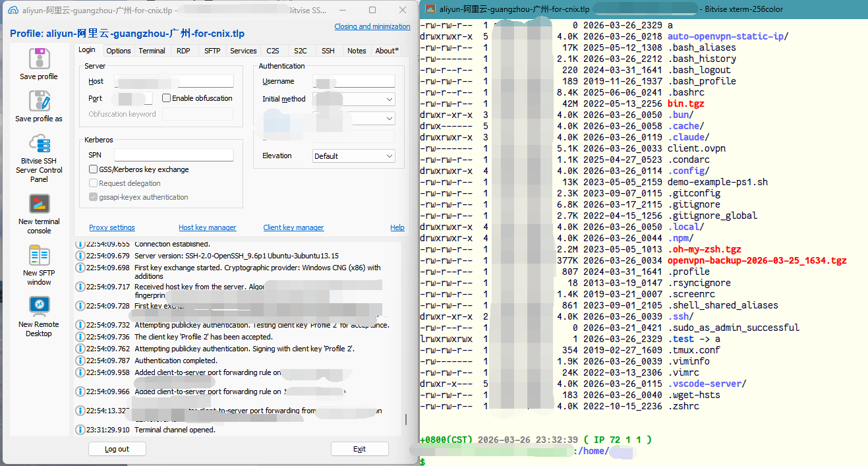Click '.oh-my-zsh.tgz' in terminal listing
The height and width of the screenshot is (466, 868).
click(x=705, y=249)
